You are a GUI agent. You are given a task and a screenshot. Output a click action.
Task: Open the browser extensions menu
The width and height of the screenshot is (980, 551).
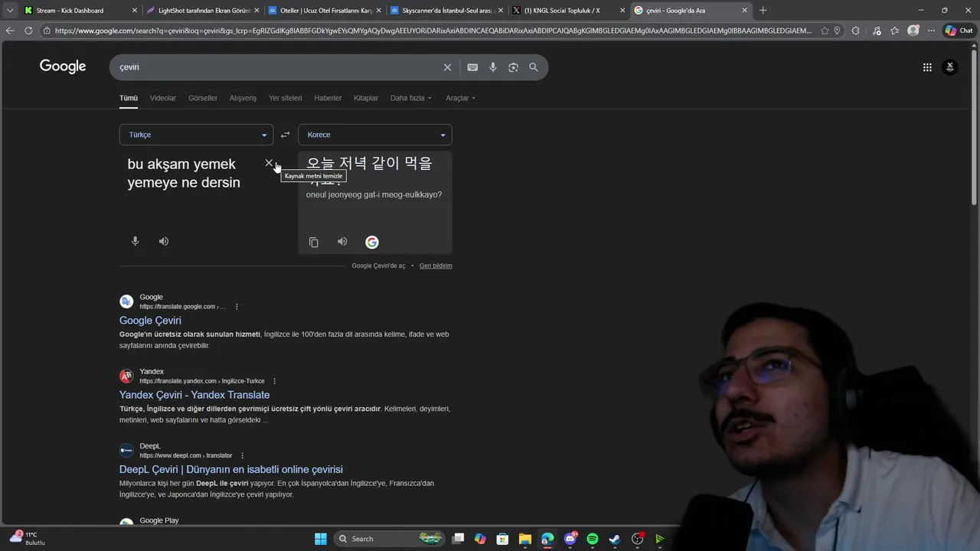coord(856,31)
